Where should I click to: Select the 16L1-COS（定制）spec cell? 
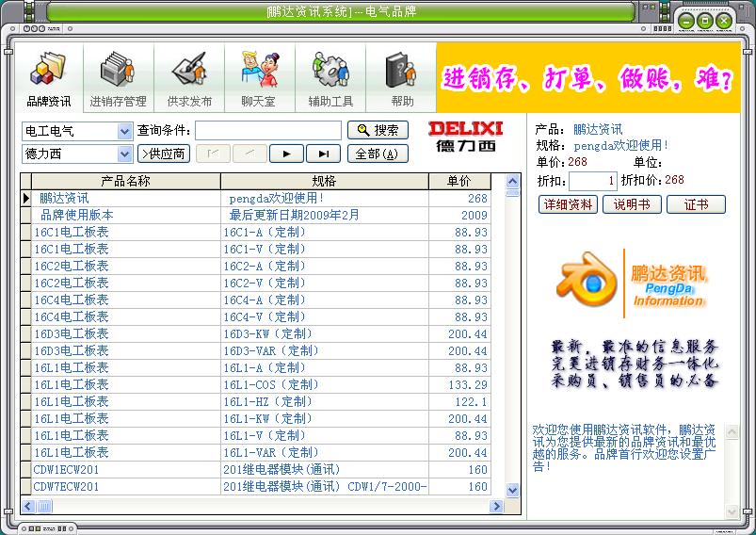(325, 384)
